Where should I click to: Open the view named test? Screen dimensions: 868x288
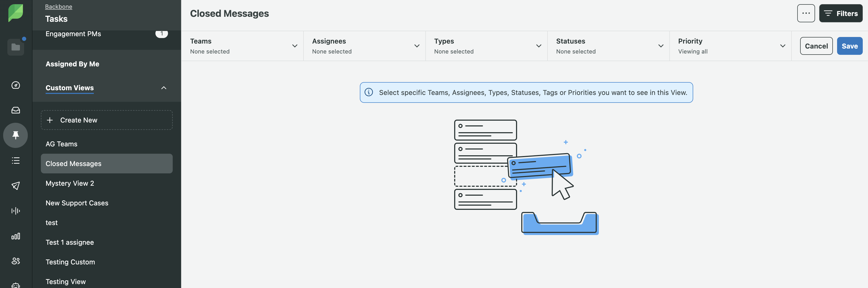106,223
